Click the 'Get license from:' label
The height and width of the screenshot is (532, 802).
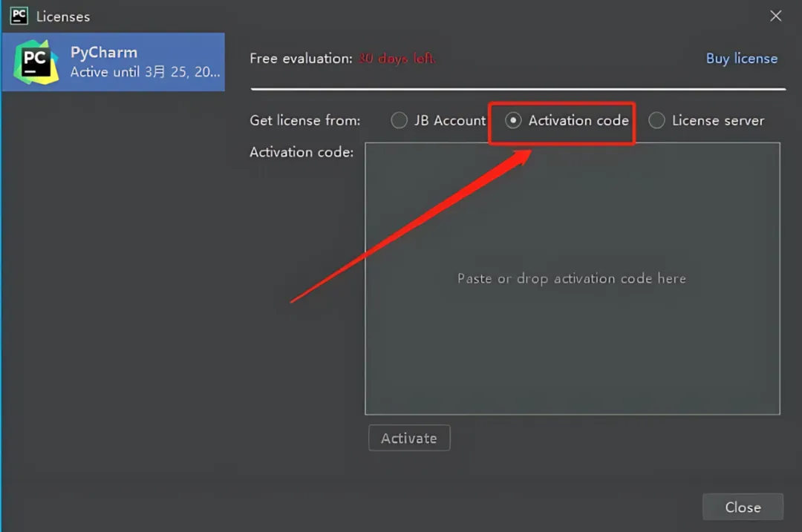click(x=305, y=121)
